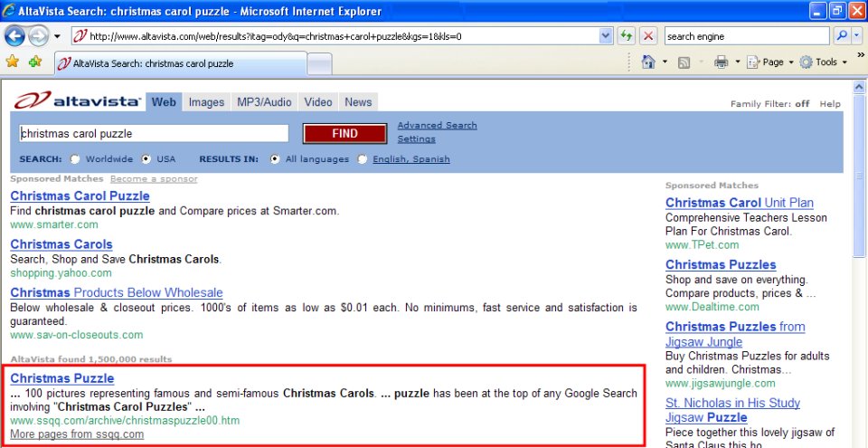Click the Add to Favorites icon
Image resolution: width=868 pixels, height=448 pixels.
click(35, 62)
